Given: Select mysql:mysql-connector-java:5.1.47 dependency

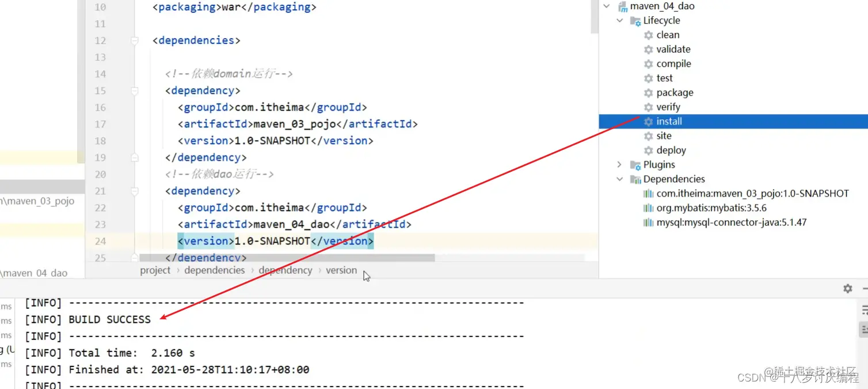Looking at the screenshot, I should coord(732,222).
